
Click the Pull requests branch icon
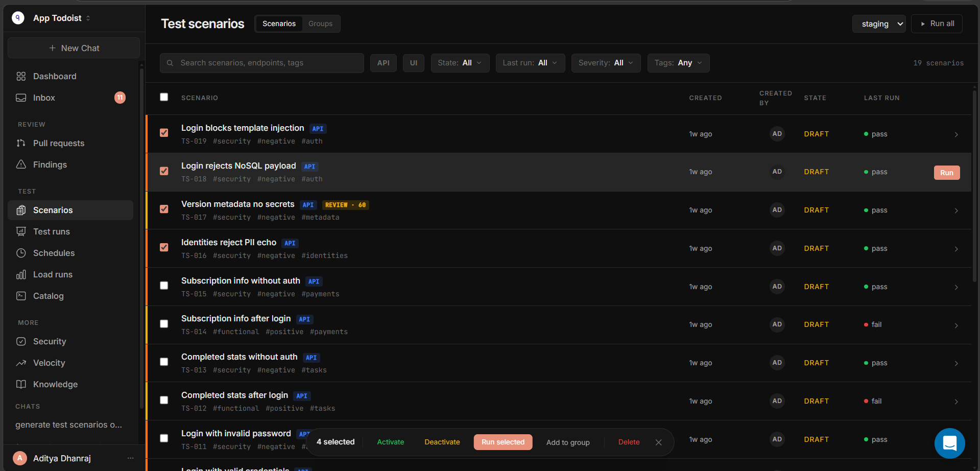tap(21, 143)
